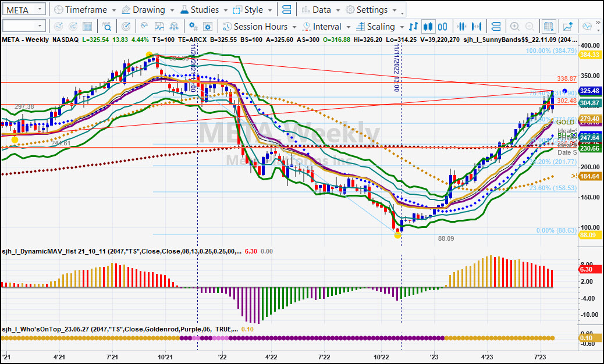Click the zoom in magnifier icon
This screenshot has height=364, width=604.
click(514, 27)
